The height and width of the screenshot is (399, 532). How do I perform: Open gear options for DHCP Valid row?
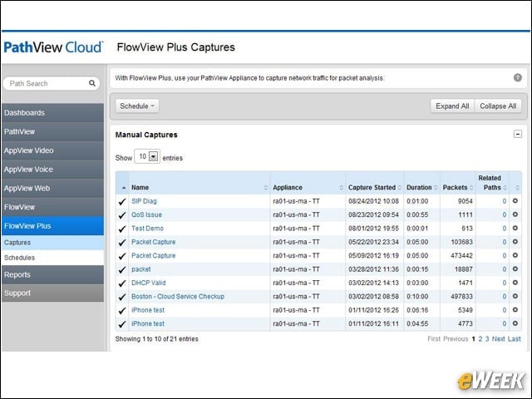click(x=515, y=283)
